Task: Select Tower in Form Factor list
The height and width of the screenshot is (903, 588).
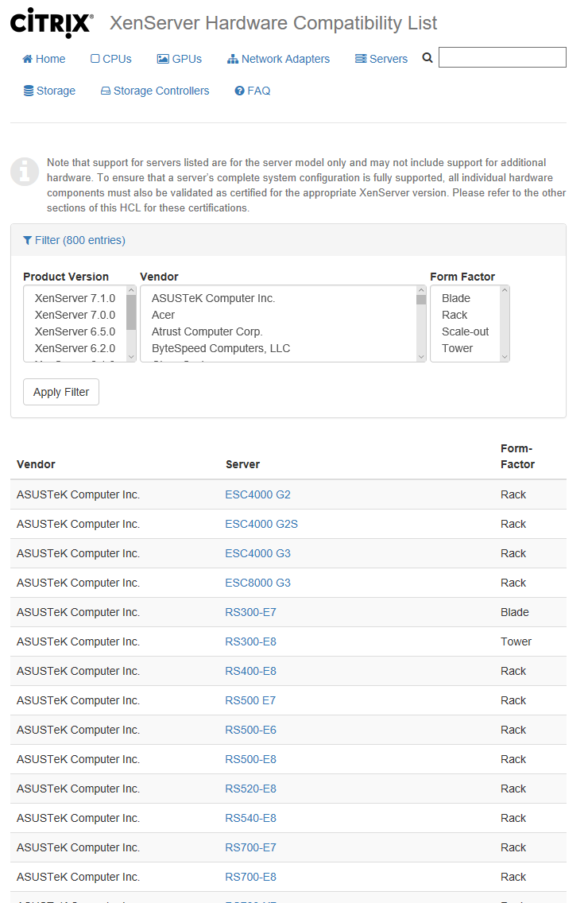Action: 457,348
